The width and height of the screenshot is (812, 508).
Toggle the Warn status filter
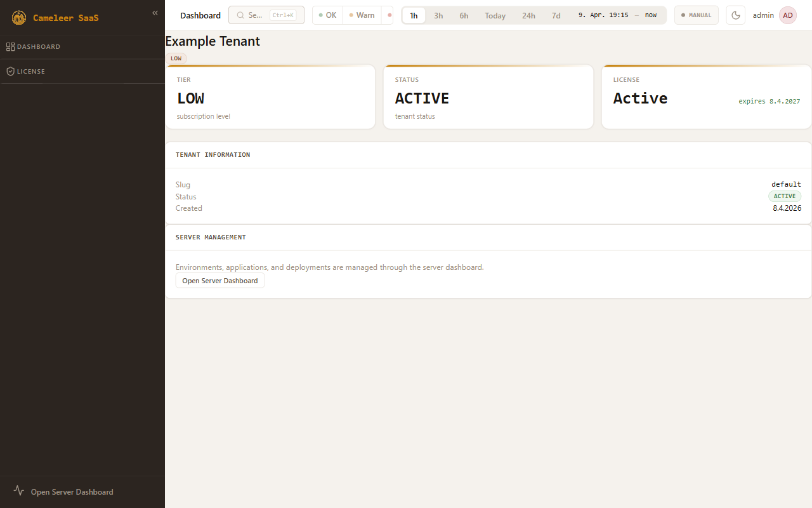pyautogui.click(x=362, y=15)
